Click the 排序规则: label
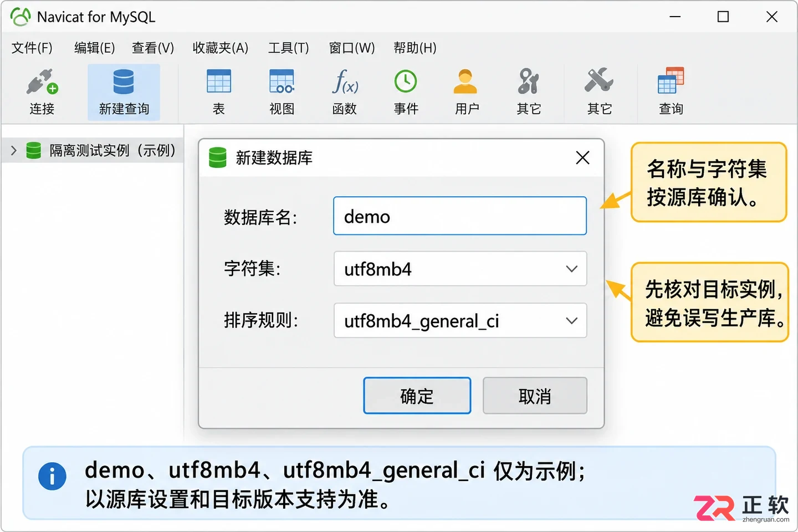 point(261,320)
